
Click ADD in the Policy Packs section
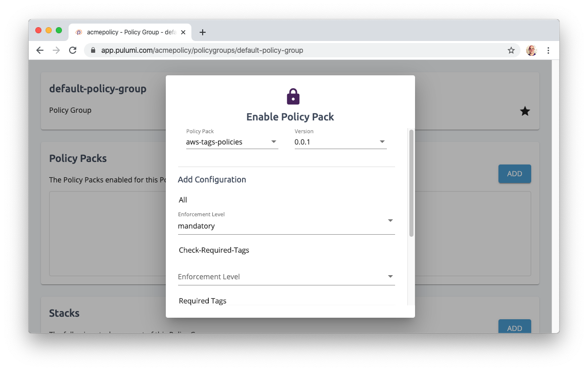(x=514, y=174)
